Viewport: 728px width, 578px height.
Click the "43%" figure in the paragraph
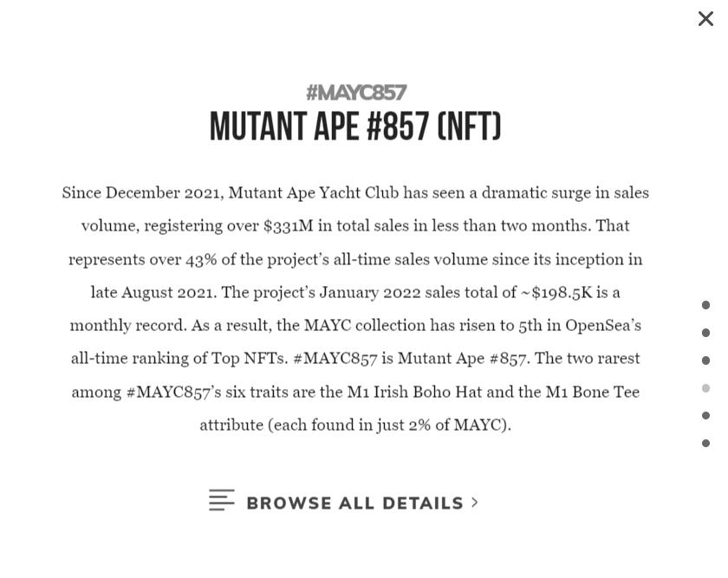click(201, 259)
